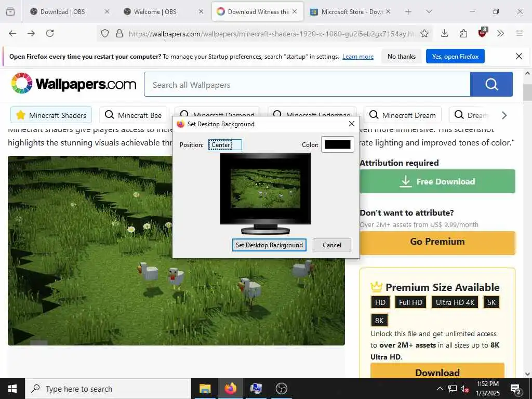Close the Set Desktop Background dialog

pyautogui.click(x=352, y=124)
